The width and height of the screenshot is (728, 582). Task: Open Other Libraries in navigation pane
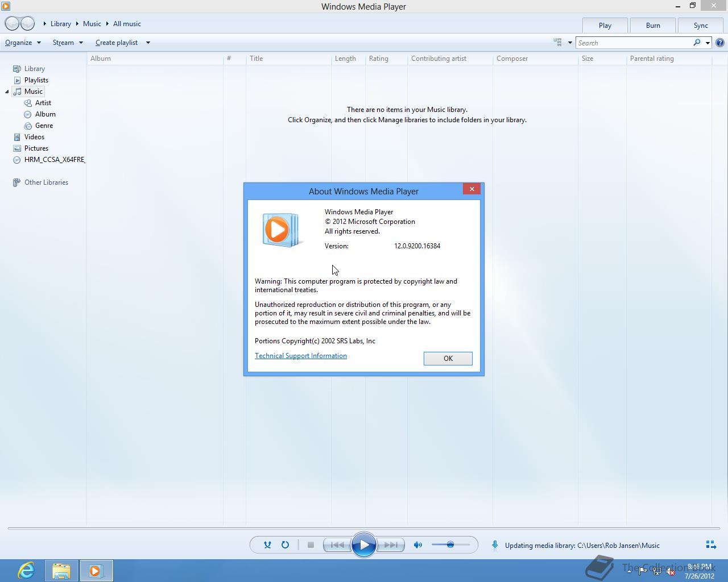pyautogui.click(x=40, y=182)
